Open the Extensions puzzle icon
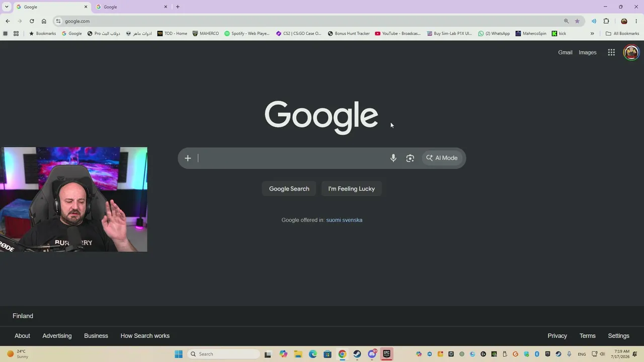The image size is (644, 362). point(606,21)
